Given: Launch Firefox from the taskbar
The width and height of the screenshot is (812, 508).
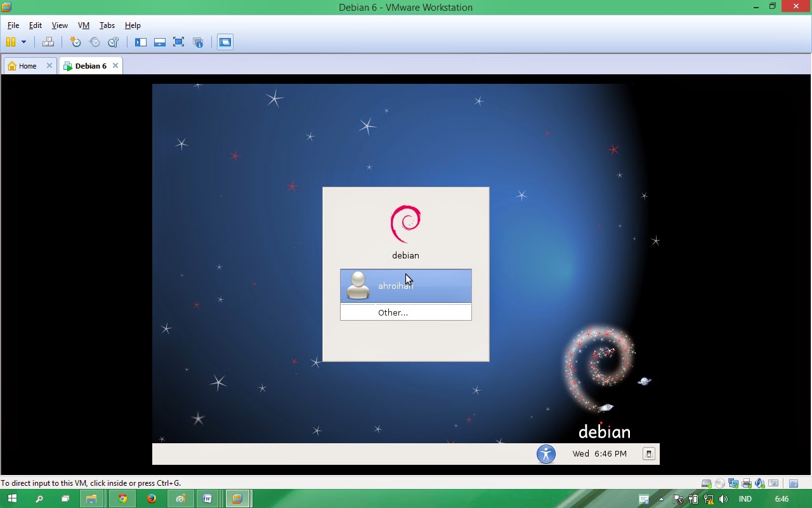Looking at the screenshot, I should (x=152, y=499).
